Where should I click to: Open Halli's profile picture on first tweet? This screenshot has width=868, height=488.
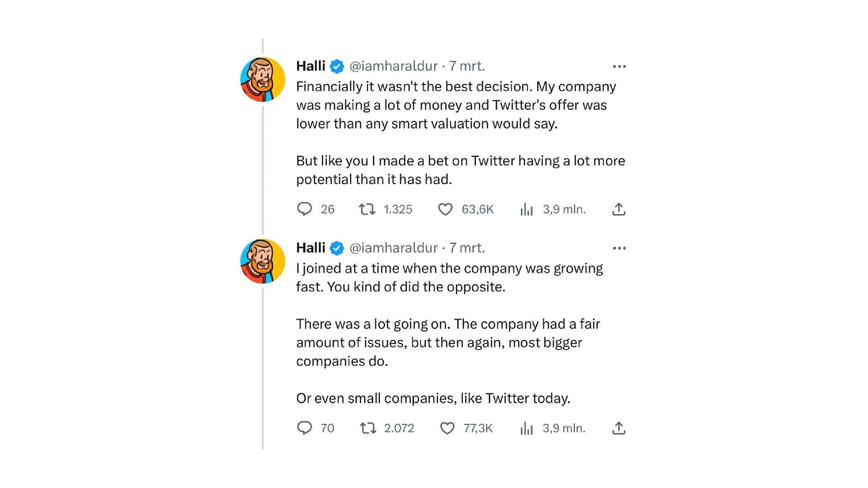pyautogui.click(x=263, y=80)
